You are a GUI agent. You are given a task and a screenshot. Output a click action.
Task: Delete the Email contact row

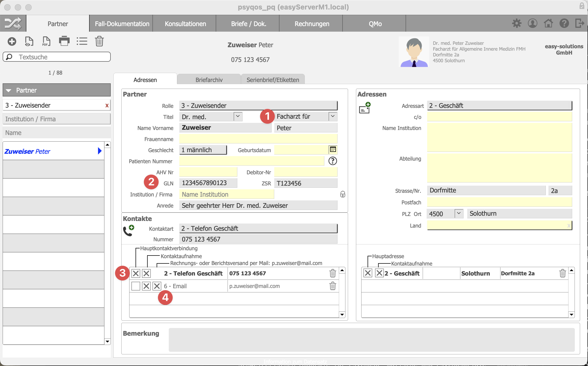333,286
